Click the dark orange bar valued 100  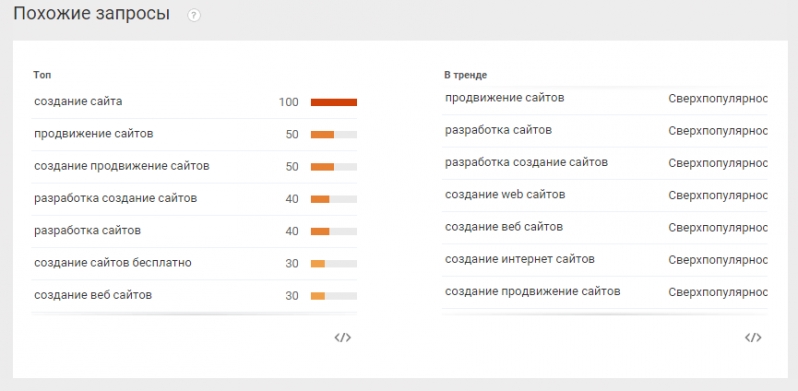click(334, 102)
